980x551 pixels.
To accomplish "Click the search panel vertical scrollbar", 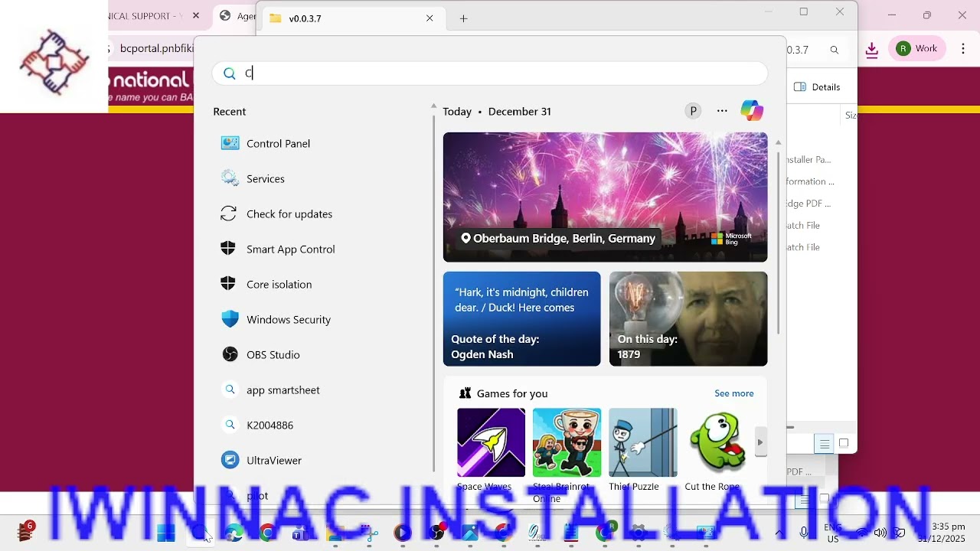I will click(x=779, y=245).
